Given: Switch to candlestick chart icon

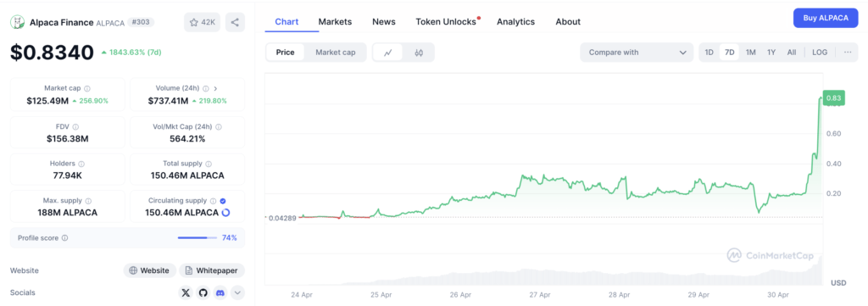Looking at the screenshot, I should pos(419,53).
